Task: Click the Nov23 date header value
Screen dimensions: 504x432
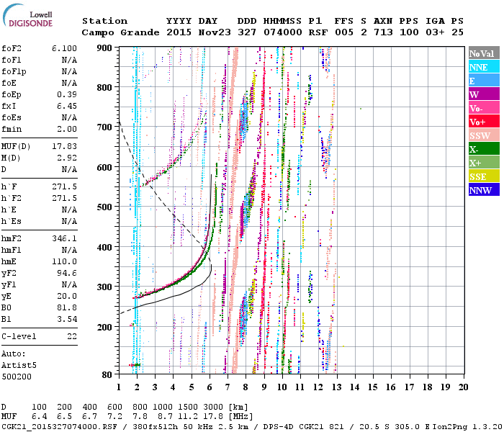Action: [x=215, y=32]
